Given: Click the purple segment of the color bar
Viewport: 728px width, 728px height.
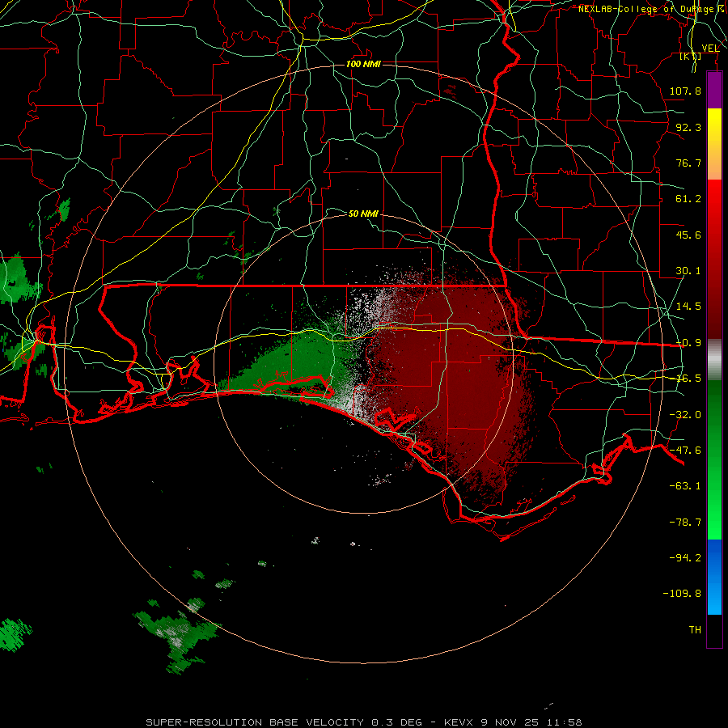Looking at the screenshot, I should point(714,90).
